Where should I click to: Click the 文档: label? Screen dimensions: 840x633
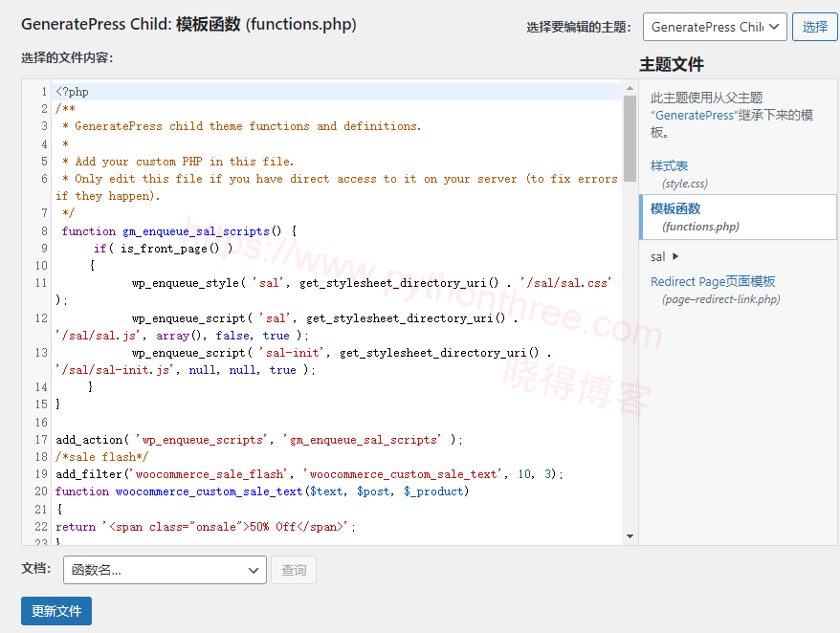point(36,568)
